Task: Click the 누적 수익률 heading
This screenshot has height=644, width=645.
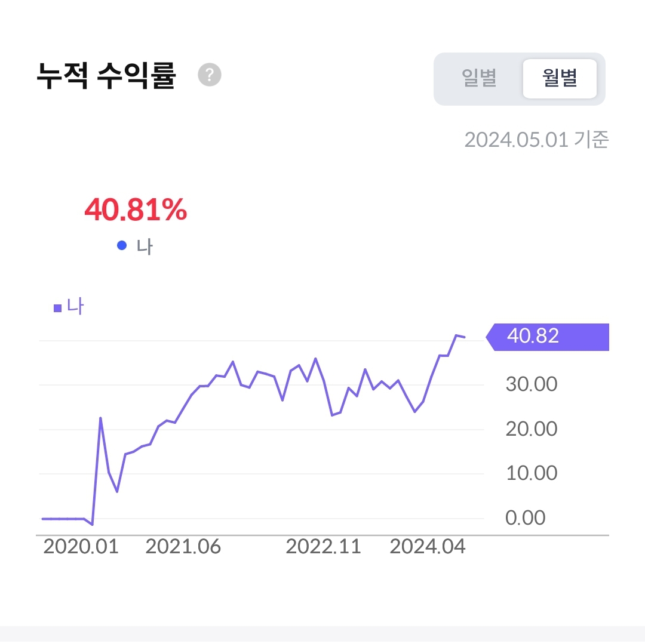Action: 106,77
